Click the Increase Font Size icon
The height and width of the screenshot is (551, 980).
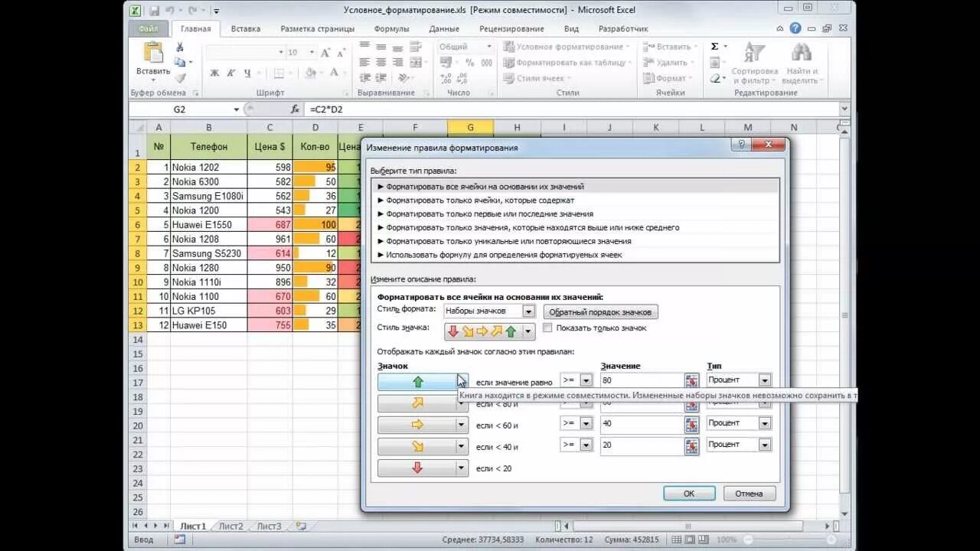tap(325, 53)
